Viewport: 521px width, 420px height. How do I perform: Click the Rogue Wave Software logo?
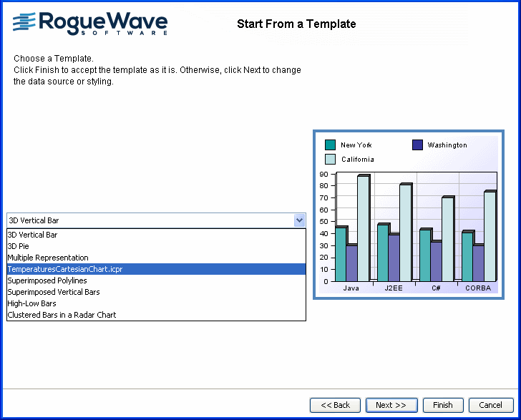[90, 23]
